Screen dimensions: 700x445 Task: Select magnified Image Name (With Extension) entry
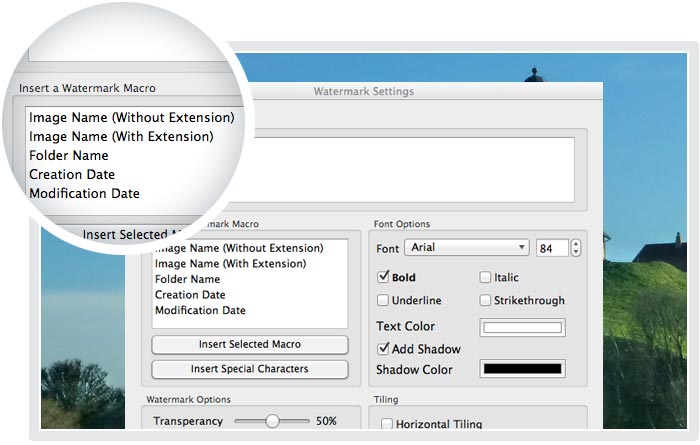click(x=121, y=136)
